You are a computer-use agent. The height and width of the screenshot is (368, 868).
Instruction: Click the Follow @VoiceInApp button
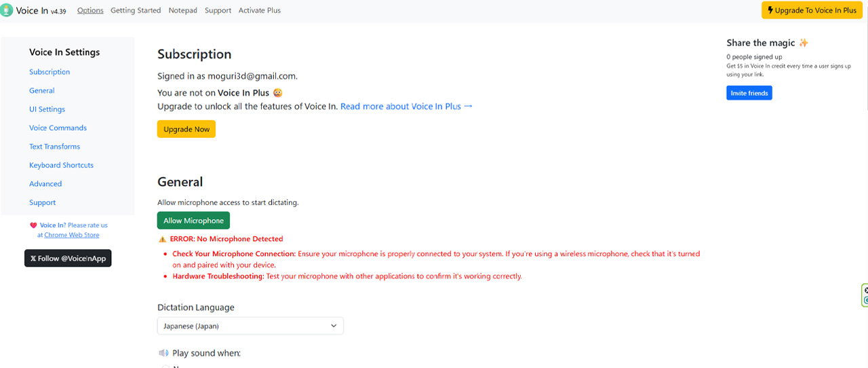(x=68, y=258)
